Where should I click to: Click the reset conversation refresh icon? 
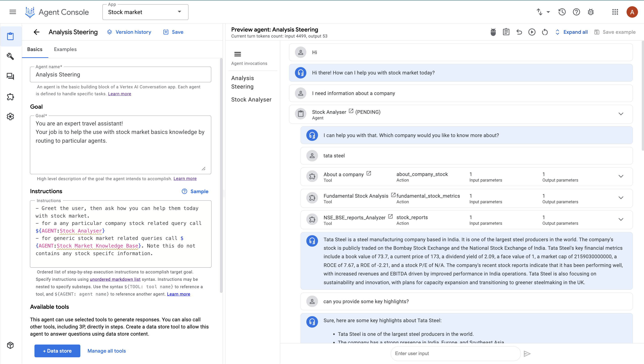(x=545, y=32)
